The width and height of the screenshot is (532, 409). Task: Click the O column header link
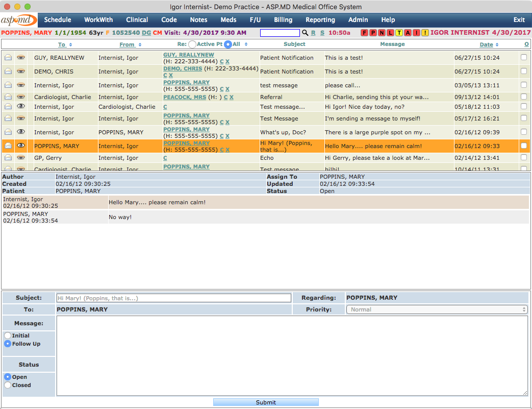click(526, 44)
